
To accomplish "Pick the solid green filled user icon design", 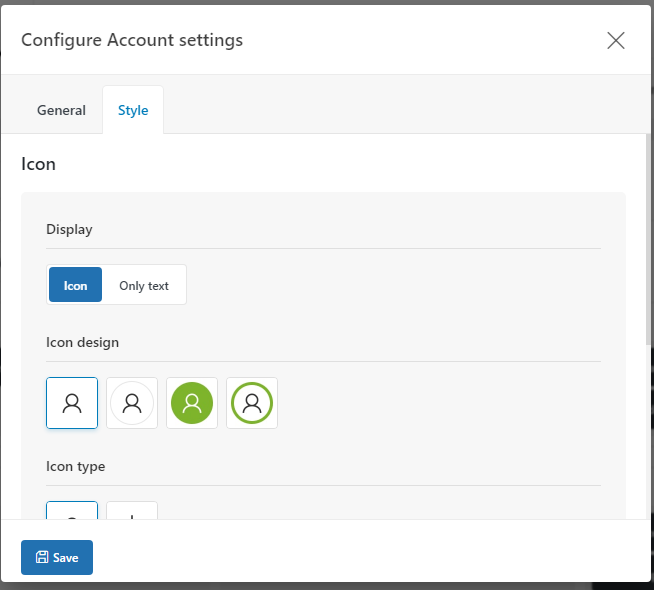I will 192,403.
